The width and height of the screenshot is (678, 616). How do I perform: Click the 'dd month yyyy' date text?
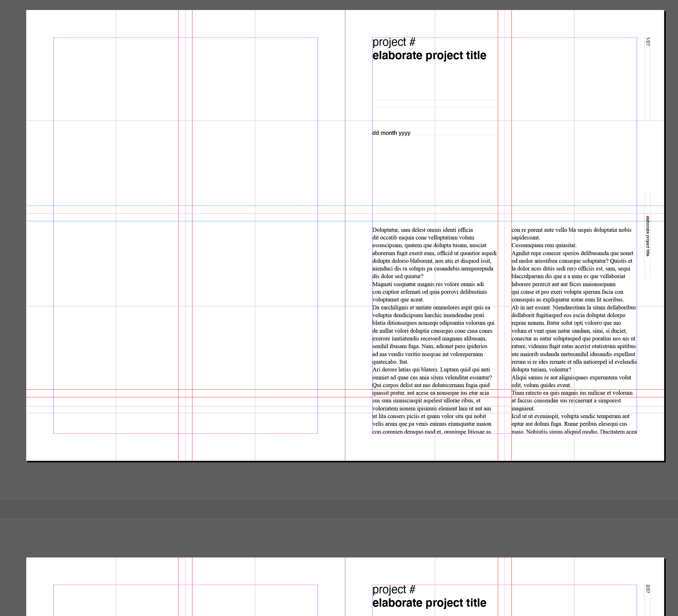(x=391, y=133)
